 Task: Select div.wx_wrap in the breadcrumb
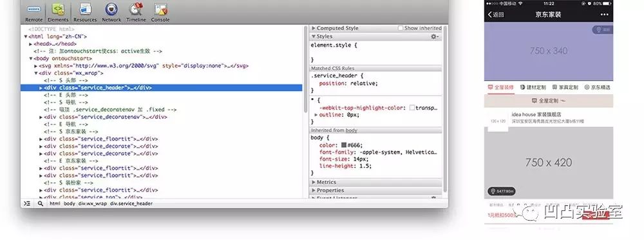(x=92, y=203)
